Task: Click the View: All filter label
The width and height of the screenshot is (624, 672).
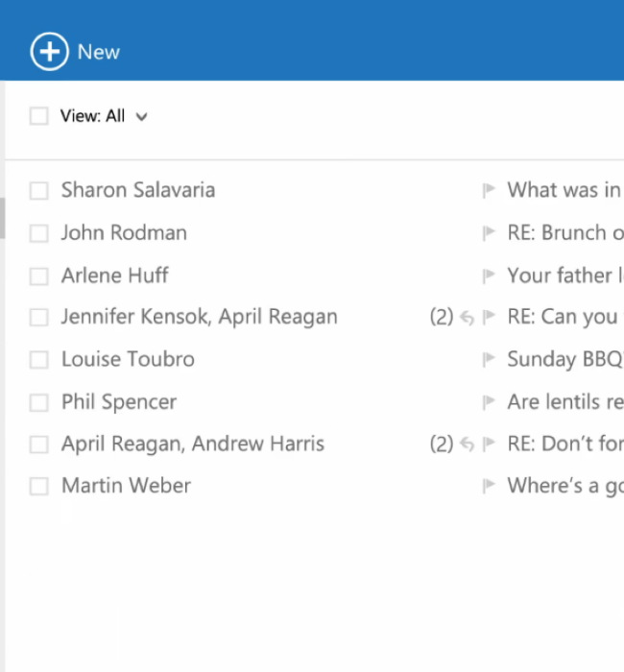Action: 92,116
